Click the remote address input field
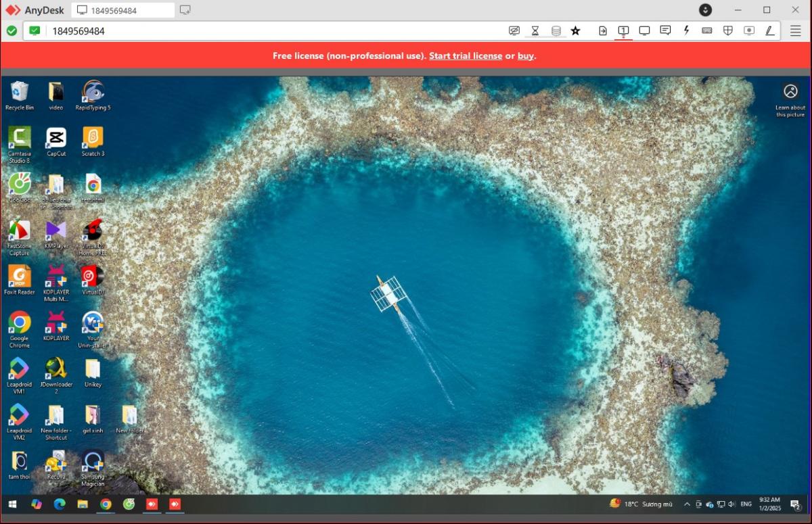The width and height of the screenshot is (812, 524). pyautogui.click(x=271, y=31)
